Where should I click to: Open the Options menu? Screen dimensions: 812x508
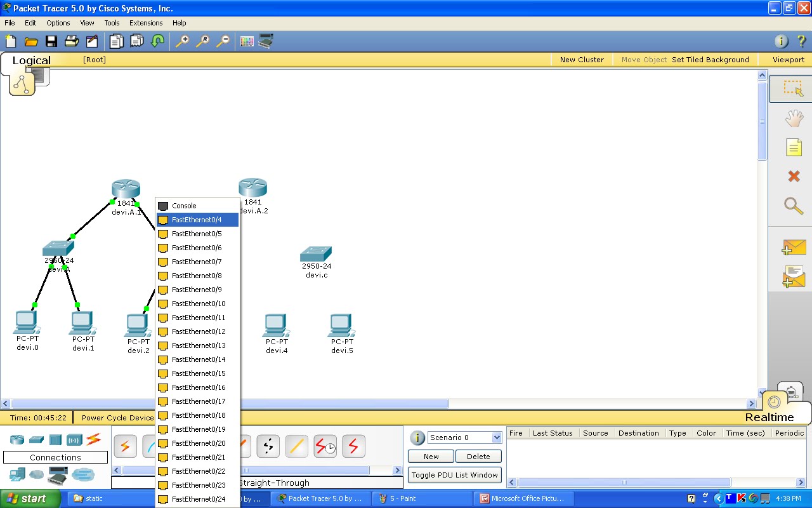click(x=58, y=23)
